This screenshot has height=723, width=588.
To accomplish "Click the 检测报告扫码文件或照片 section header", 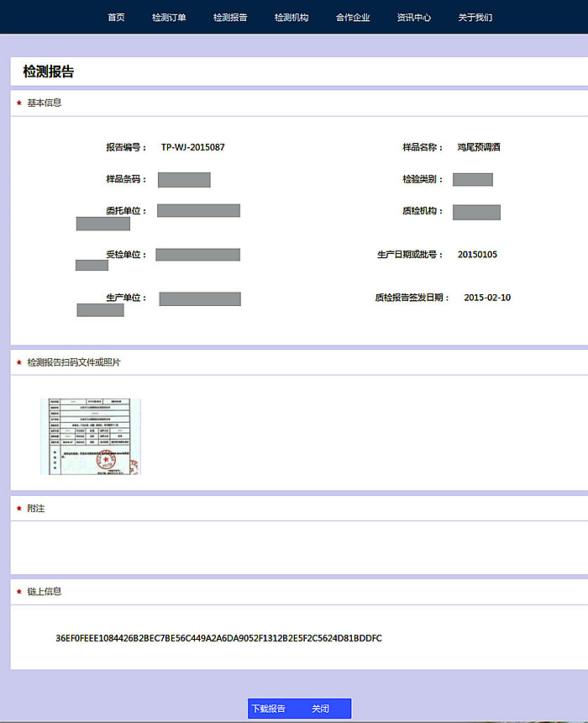I will coord(74,362).
